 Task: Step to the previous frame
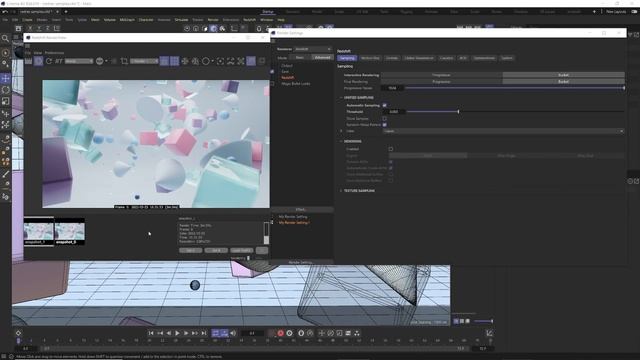pyautogui.click(x=169, y=333)
